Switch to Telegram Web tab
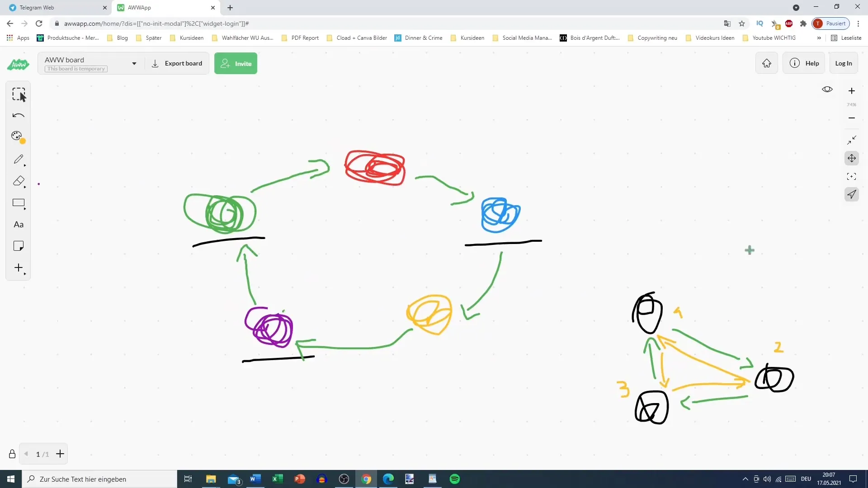The height and width of the screenshot is (488, 868). [x=56, y=8]
